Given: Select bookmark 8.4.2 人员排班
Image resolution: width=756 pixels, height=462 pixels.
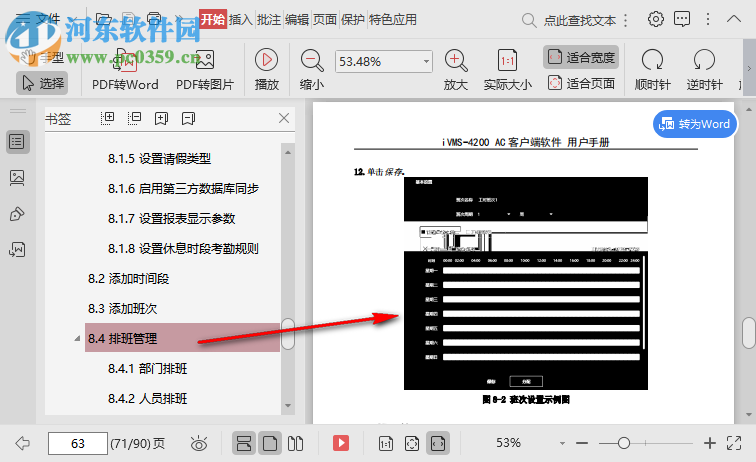Looking at the screenshot, I should (x=148, y=398).
